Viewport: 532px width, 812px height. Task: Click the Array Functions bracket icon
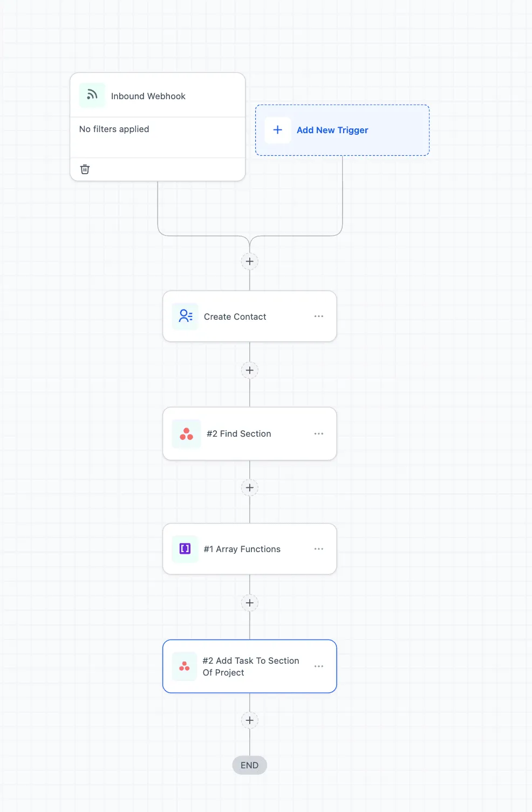tap(185, 549)
